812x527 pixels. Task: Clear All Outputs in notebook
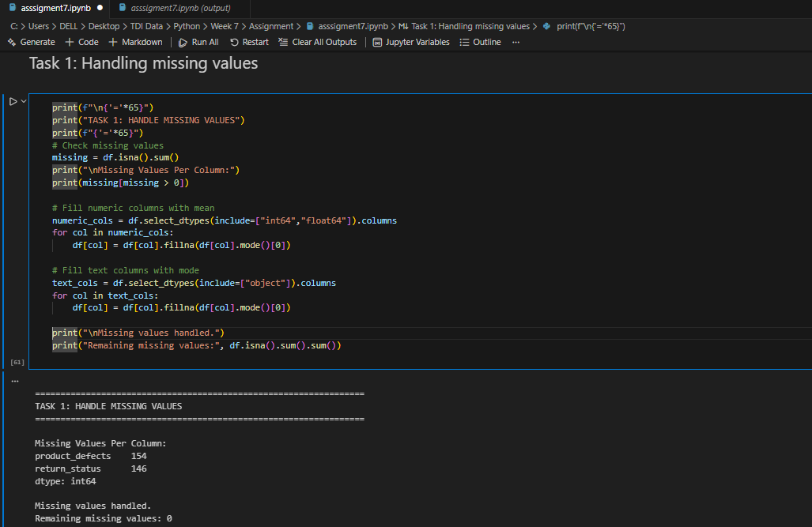[317, 43]
